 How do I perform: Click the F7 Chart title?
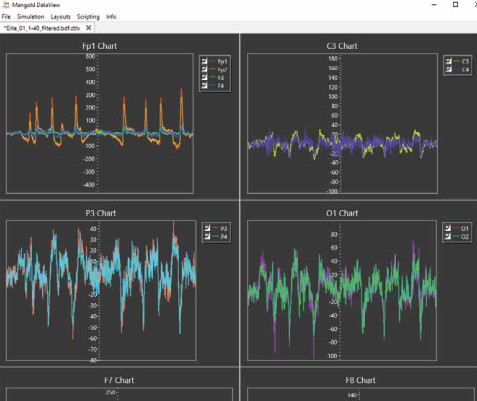point(119,380)
